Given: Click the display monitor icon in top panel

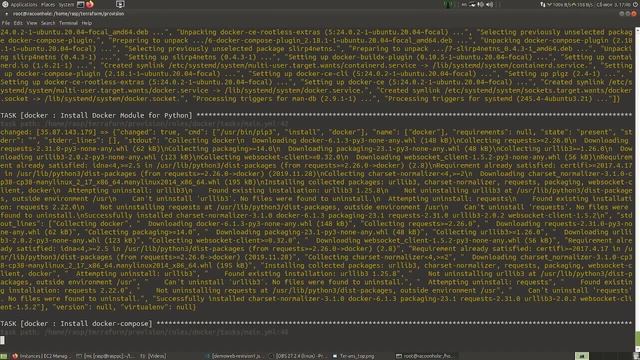Looking at the screenshot, I should 120,4.
